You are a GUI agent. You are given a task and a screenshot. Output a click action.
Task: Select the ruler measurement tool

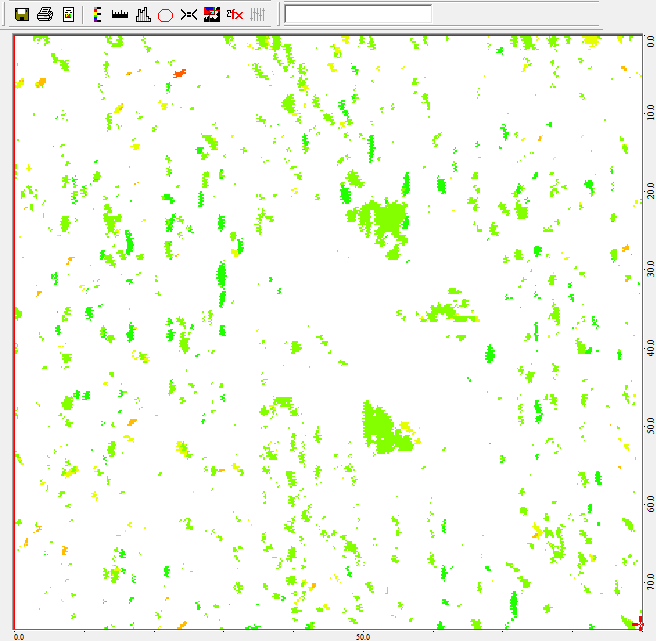click(x=120, y=14)
